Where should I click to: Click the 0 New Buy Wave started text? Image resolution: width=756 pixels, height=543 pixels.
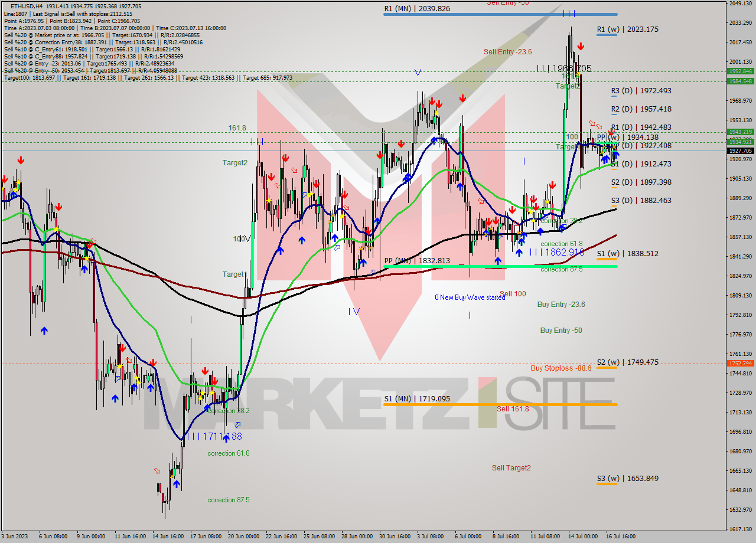[470, 297]
